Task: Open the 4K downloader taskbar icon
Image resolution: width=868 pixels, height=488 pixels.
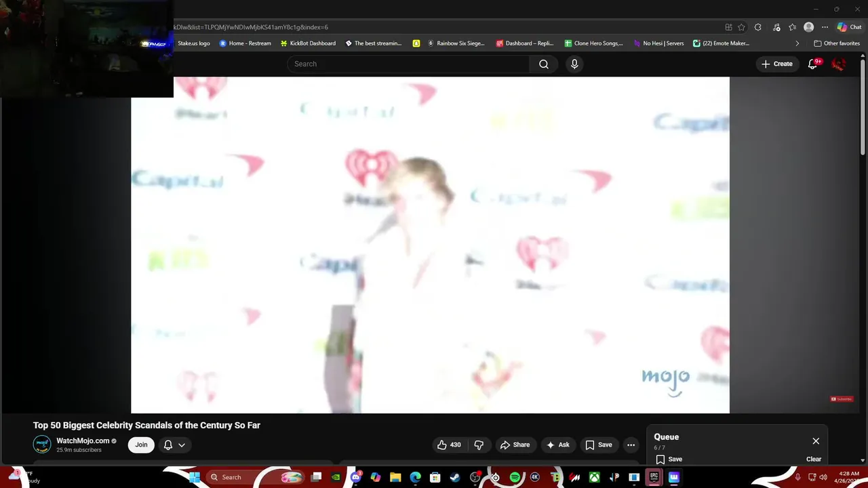Action: (x=534, y=477)
